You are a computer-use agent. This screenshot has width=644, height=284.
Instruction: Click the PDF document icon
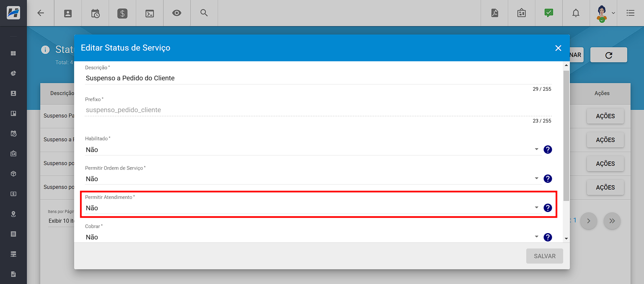click(495, 13)
